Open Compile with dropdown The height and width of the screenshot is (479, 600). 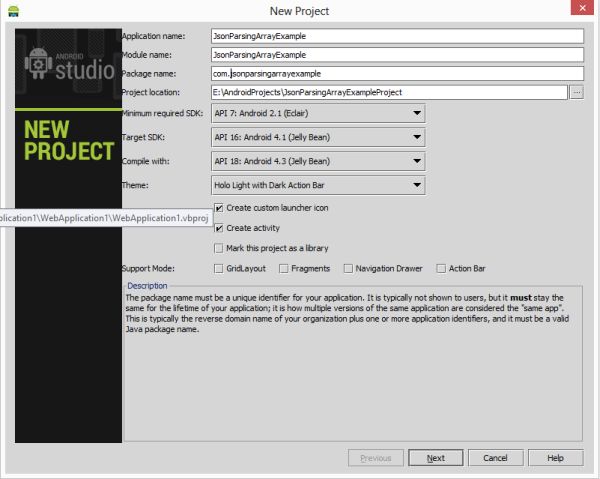pos(318,161)
